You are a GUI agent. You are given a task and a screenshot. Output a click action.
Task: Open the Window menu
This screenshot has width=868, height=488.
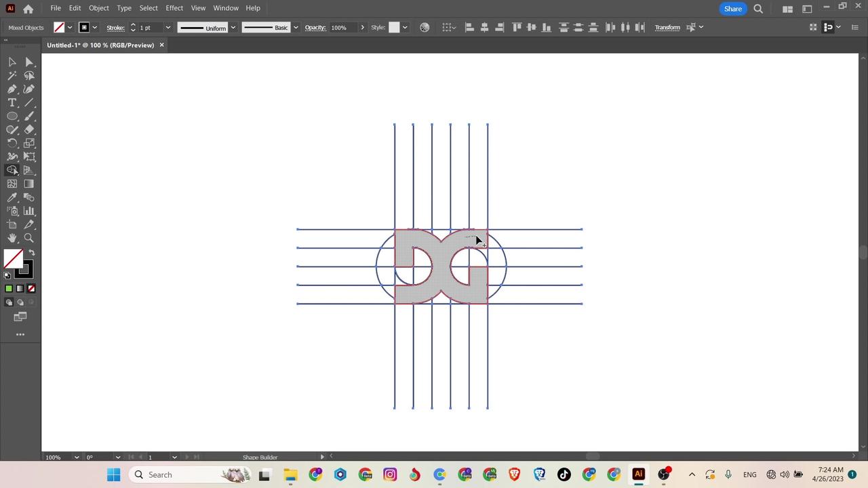point(226,7)
